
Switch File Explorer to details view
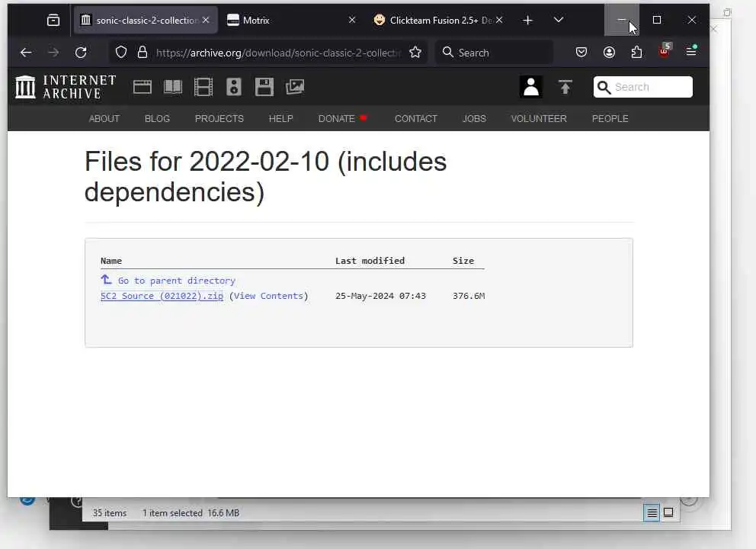(652, 513)
